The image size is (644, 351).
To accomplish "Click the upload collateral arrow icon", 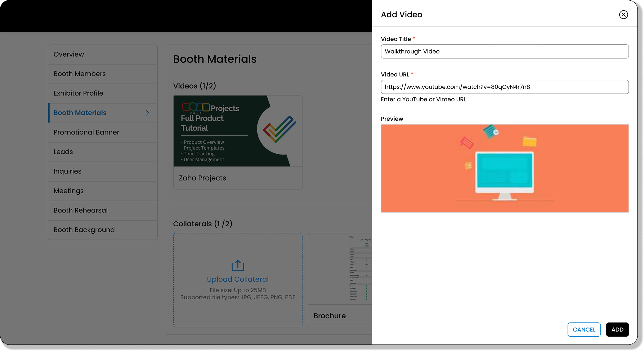I will click(238, 265).
